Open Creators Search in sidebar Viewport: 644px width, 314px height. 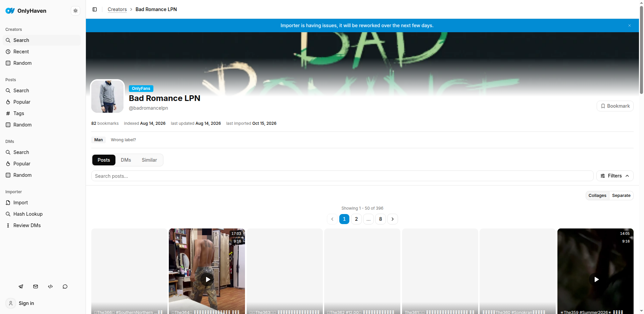point(42,40)
